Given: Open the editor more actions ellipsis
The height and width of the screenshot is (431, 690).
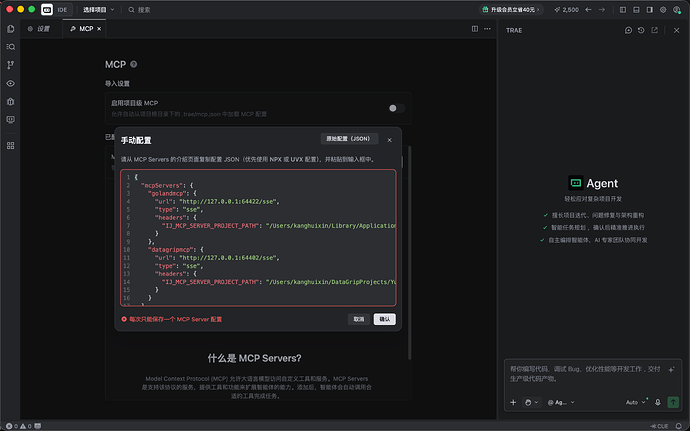Looking at the screenshot, I should coord(487,29).
